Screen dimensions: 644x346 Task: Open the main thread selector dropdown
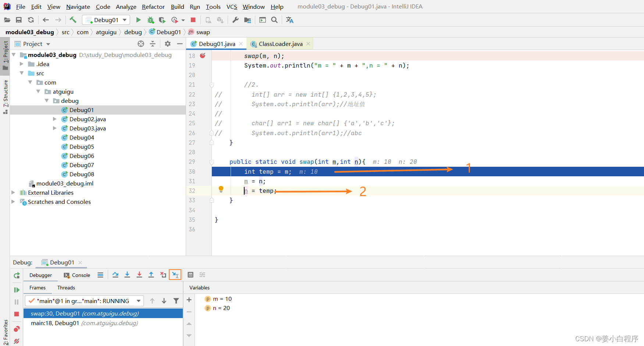(x=84, y=301)
